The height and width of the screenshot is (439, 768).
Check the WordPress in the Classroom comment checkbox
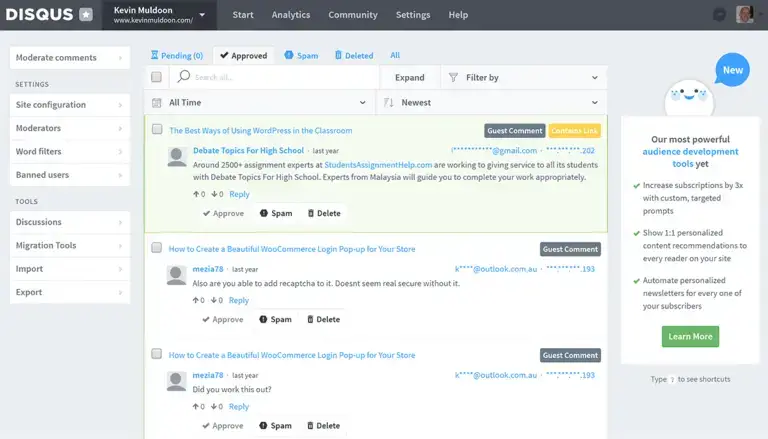[157, 129]
